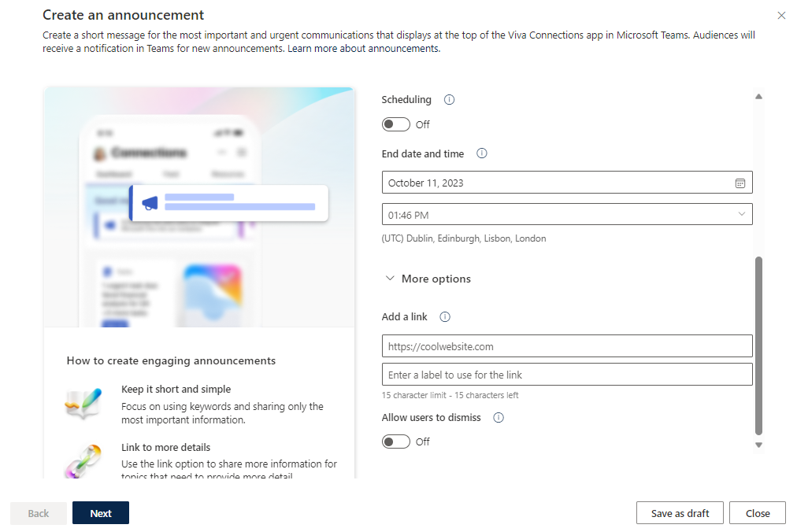Click the megaphone announcement icon in preview
Screen dimensions: 797x532
149,203
